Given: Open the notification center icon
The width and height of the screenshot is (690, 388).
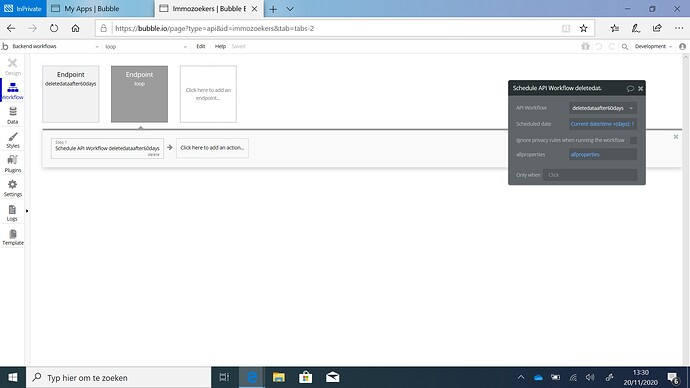Looking at the screenshot, I should [673, 378].
